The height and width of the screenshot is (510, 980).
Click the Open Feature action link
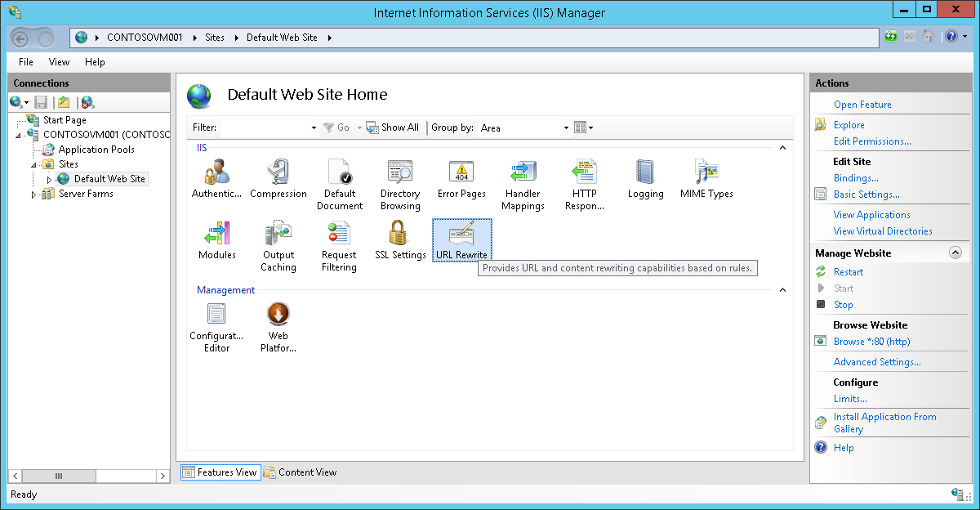(x=862, y=105)
